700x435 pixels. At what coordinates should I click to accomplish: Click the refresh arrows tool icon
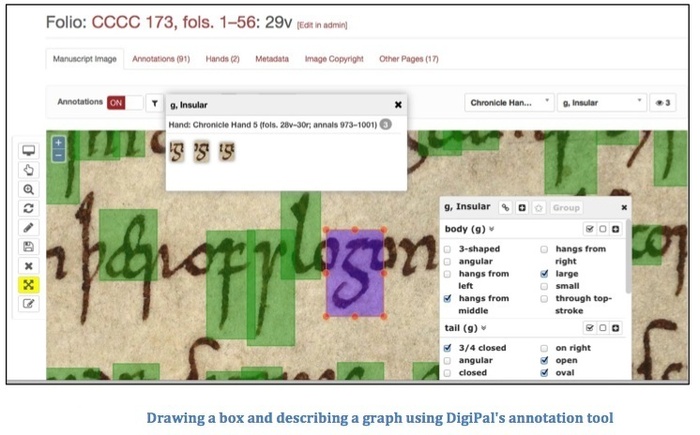[29, 208]
